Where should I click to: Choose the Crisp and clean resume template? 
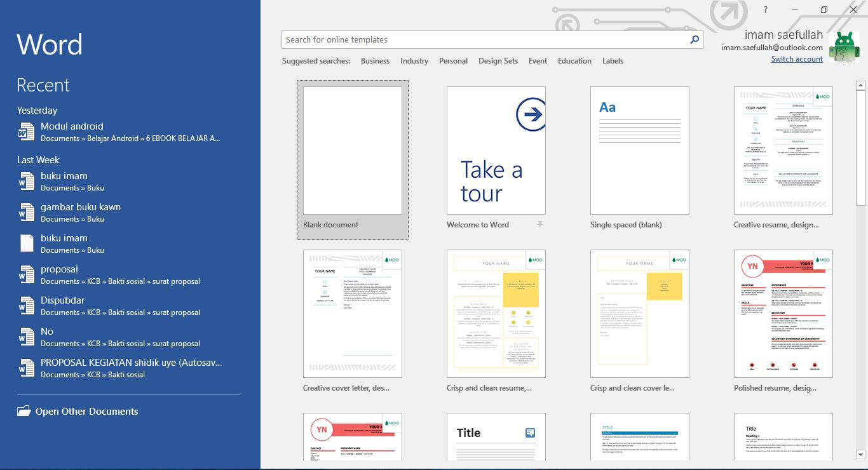pyautogui.click(x=496, y=314)
